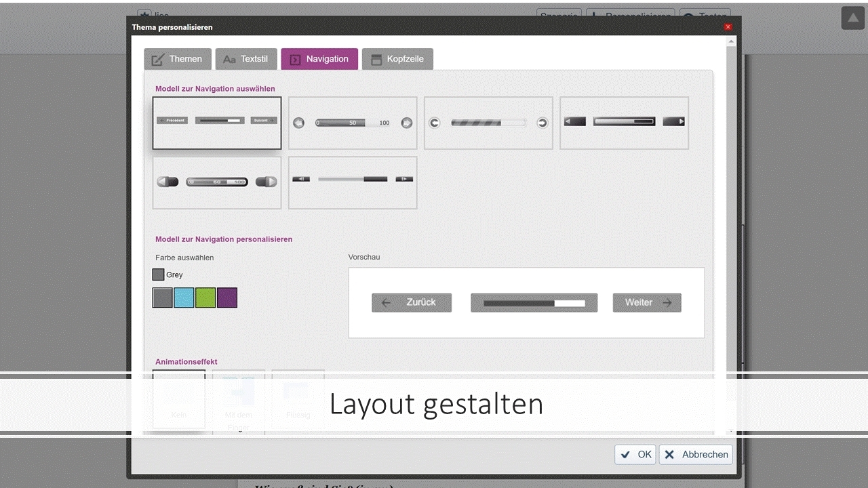Click the 'Modell zur Navigation personalisieren' heading
This screenshot has height=488, width=868.
[x=224, y=239]
